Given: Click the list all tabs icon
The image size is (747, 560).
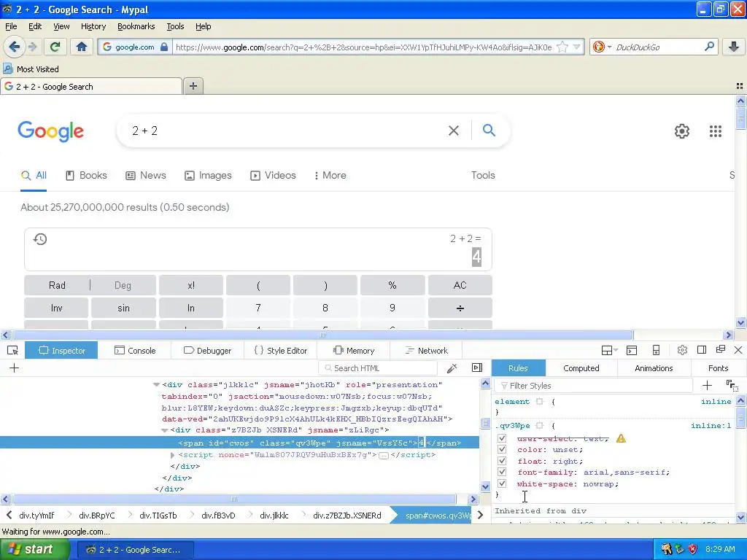Looking at the screenshot, I should [x=740, y=86].
